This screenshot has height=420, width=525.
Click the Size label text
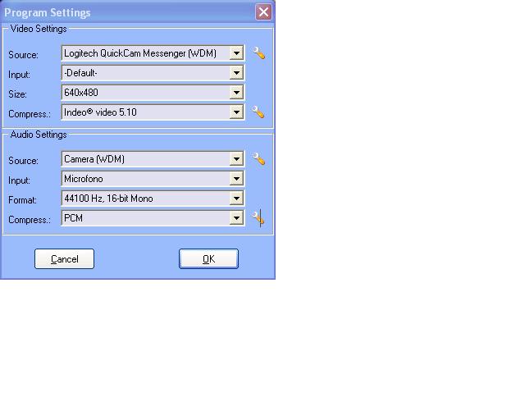pyautogui.click(x=17, y=94)
